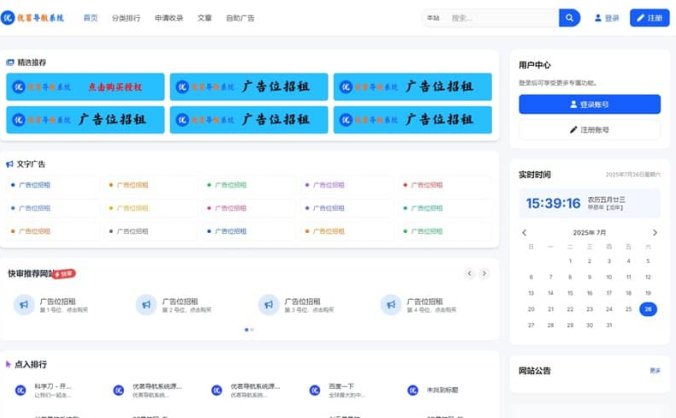Open the 申请收录 nav item
The height and width of the screenshot is (418, 676).
coord(169,18)
